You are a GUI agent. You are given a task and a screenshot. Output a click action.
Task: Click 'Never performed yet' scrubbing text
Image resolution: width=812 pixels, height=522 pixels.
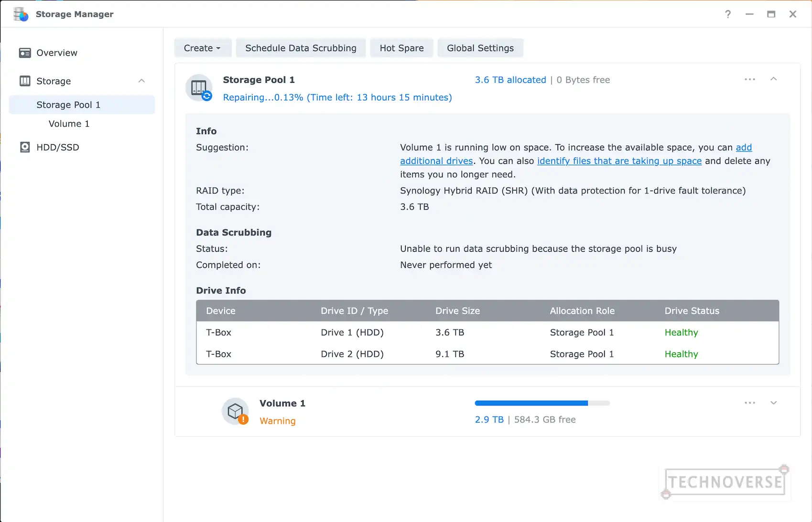(x=446, y=265)
